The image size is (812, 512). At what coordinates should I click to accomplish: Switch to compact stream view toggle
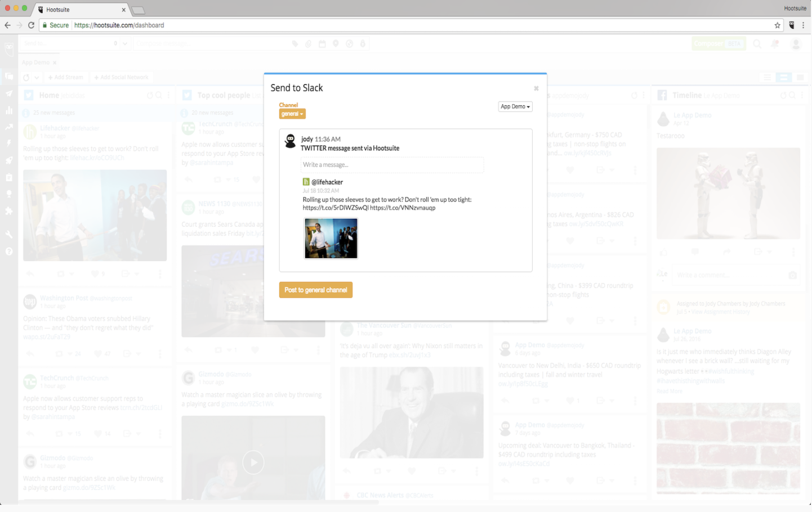point(767,78)
